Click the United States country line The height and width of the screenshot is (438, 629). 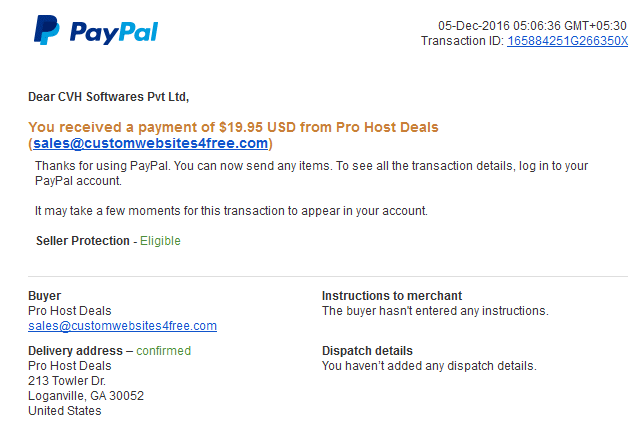point(65,411)
